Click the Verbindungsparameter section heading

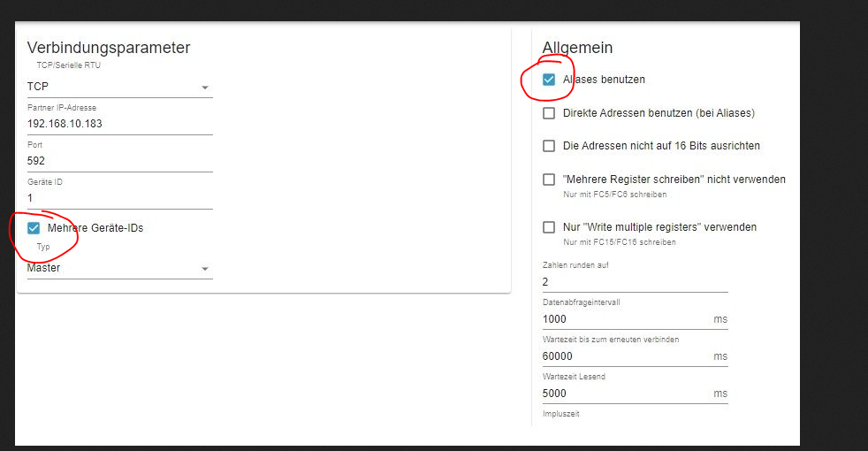point(109,48)
